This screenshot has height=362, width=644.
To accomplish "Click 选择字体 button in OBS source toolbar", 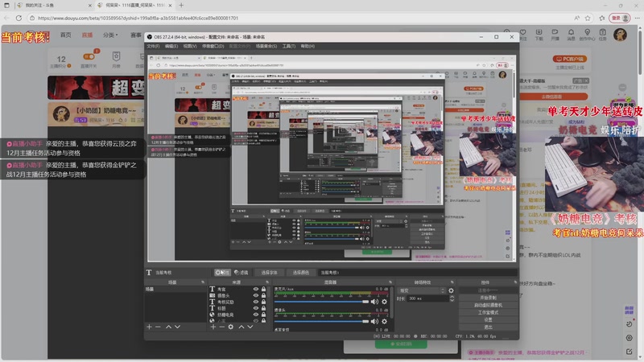I will (x=269, y=273).
